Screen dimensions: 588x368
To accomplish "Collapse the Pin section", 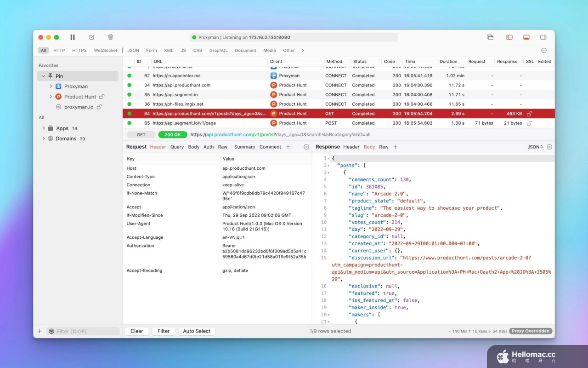I will [43, 76].
